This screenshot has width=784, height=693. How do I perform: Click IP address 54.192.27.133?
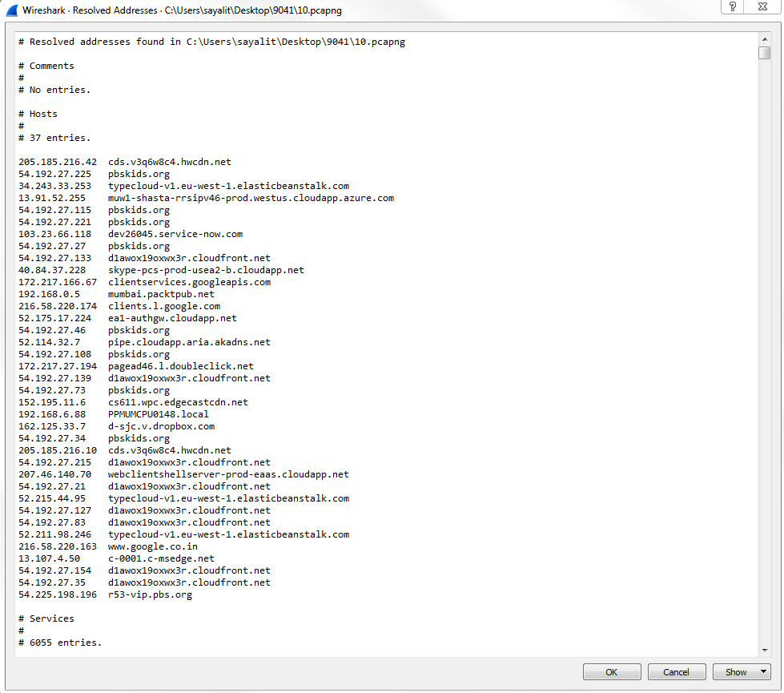(x=55, y=258)
